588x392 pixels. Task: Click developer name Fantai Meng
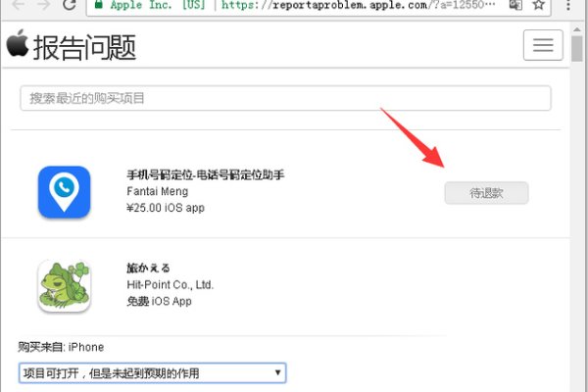click(158, 191)
